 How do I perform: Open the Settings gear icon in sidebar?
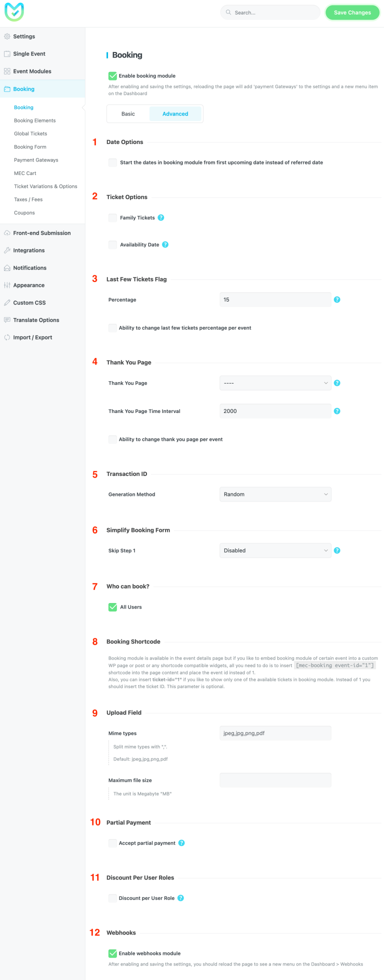pos(7,36)
